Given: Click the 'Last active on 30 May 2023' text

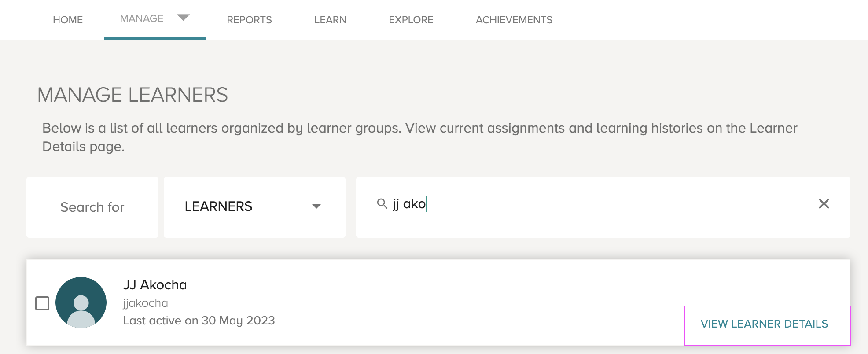Looking at the screenshot, I should [x=199, y=321].
